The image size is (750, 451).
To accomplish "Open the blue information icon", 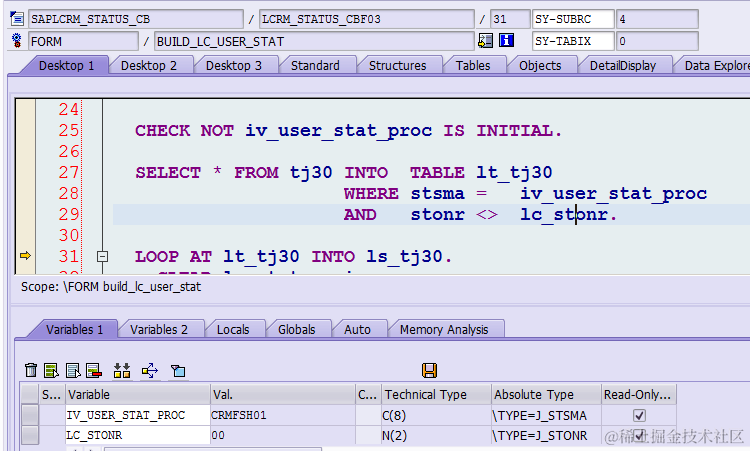I will click(506, 41).
